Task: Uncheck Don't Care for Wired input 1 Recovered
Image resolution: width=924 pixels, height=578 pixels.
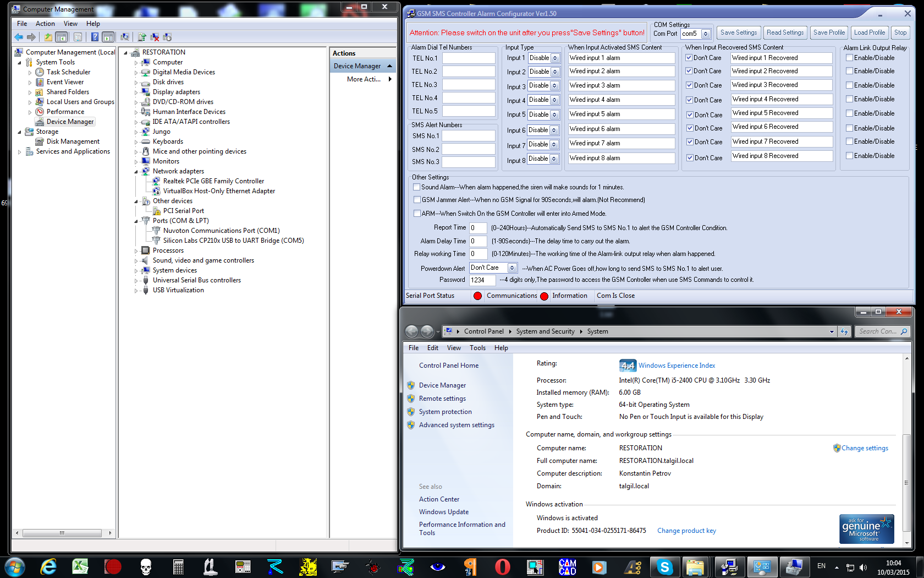Action: pyautogui.click(x=689, y=58)
